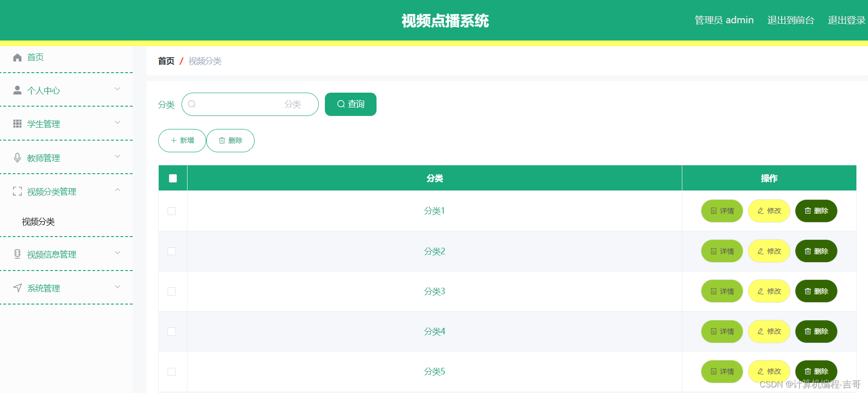
Task: Check the checkbox for row 分类3
Action: (172, 291)
